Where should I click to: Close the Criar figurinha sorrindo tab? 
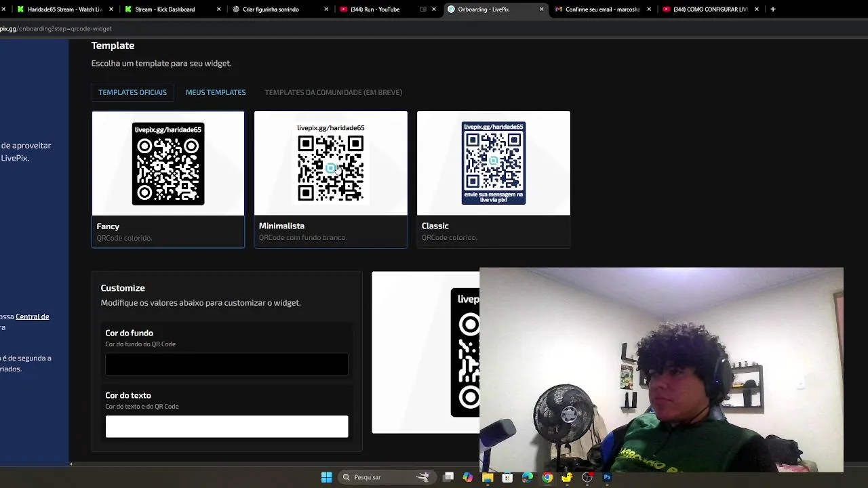pyautogui.click(x=326, y=9)
